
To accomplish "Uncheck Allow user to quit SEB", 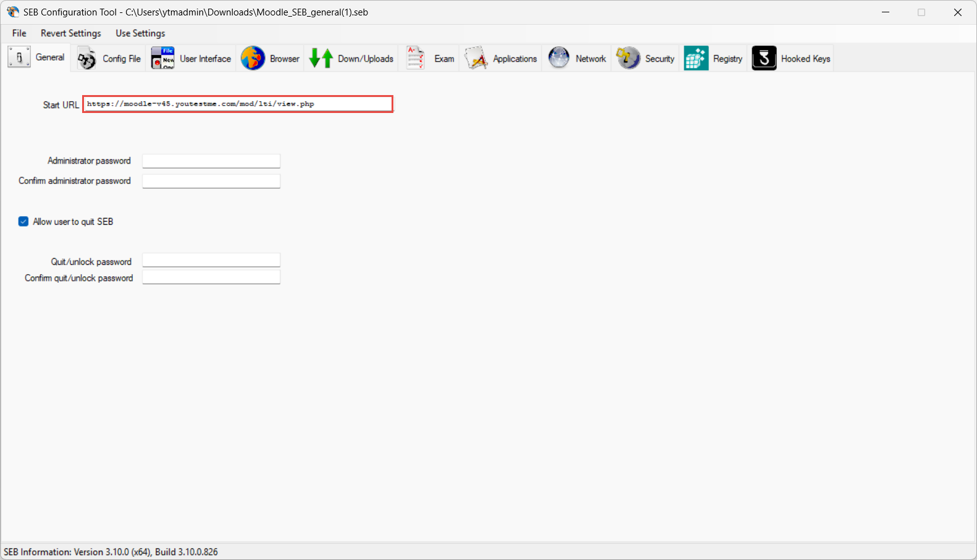I will 23,222.
